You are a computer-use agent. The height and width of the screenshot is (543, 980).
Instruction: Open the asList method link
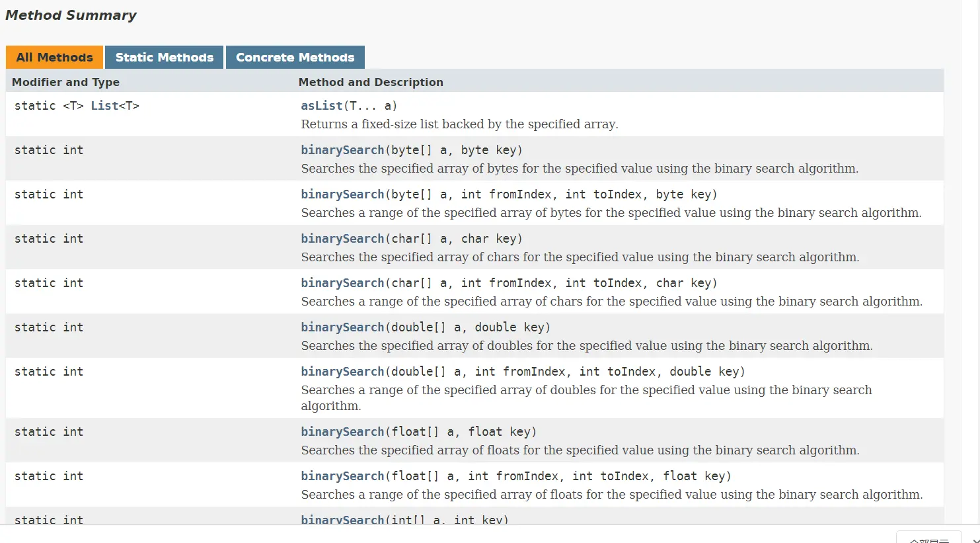click(322, 106)
